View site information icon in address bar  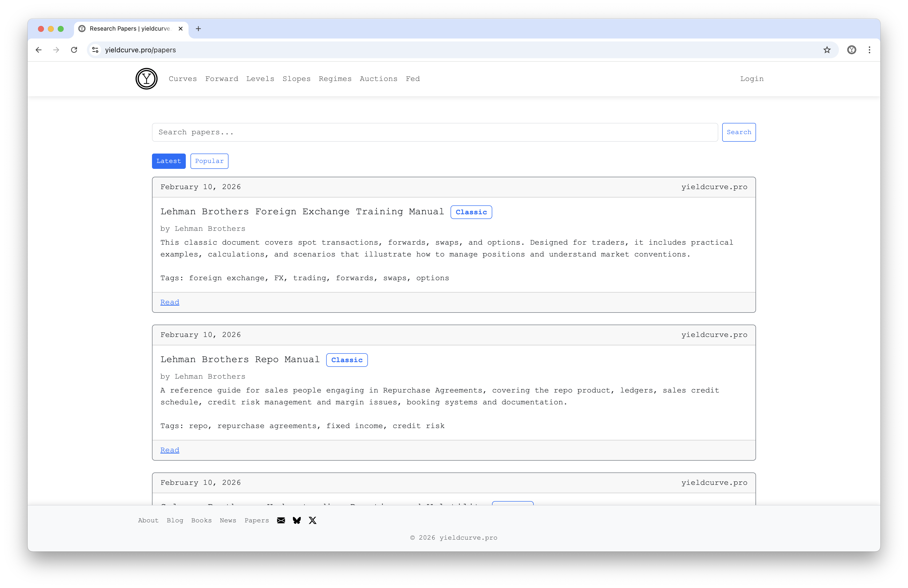tap(95, 50)
